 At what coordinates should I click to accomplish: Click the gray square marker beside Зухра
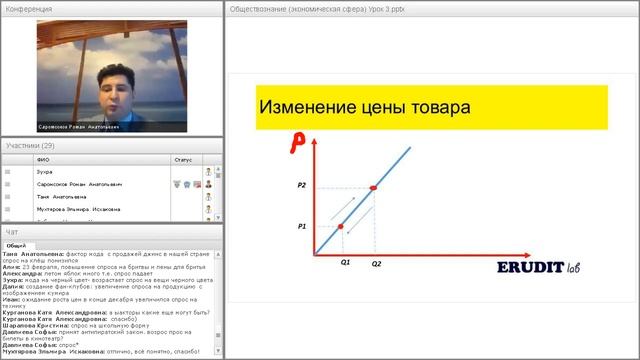[x=7, y=172]
